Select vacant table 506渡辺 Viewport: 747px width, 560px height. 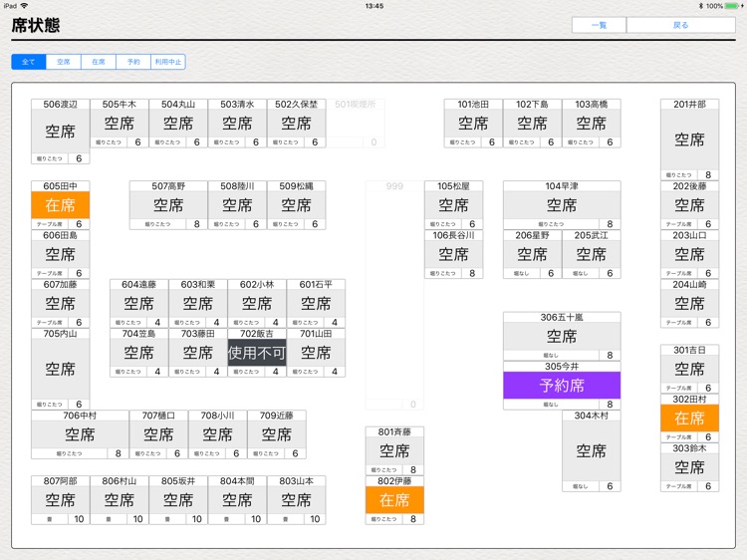(x=60, y=131)
